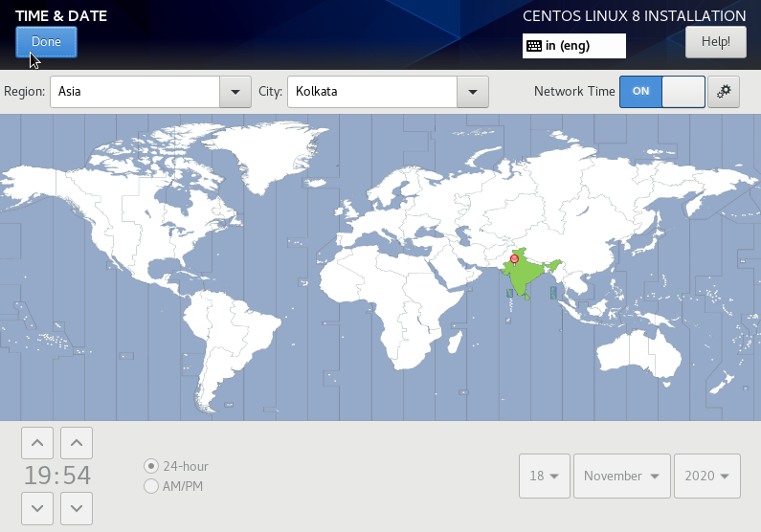The width and height of the screenshot is (761, 532).
Task: Select the AM/PM radio button
Action: pos(151,486)
